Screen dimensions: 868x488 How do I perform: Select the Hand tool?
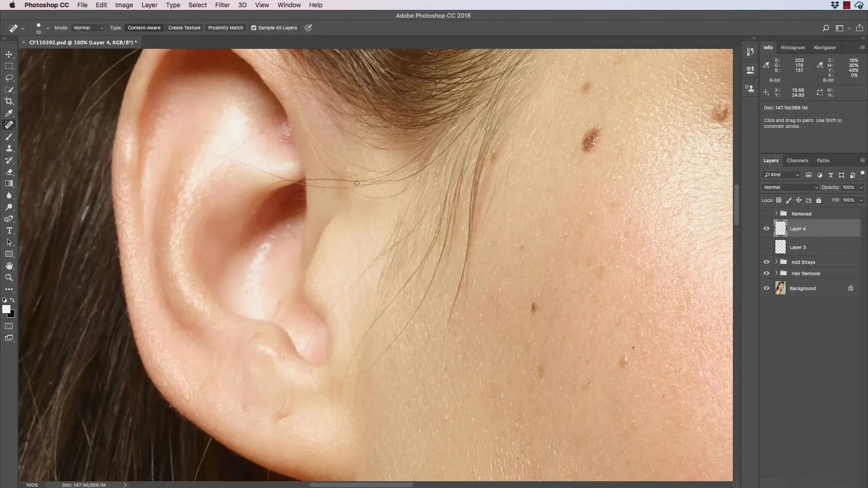[9, 266]
